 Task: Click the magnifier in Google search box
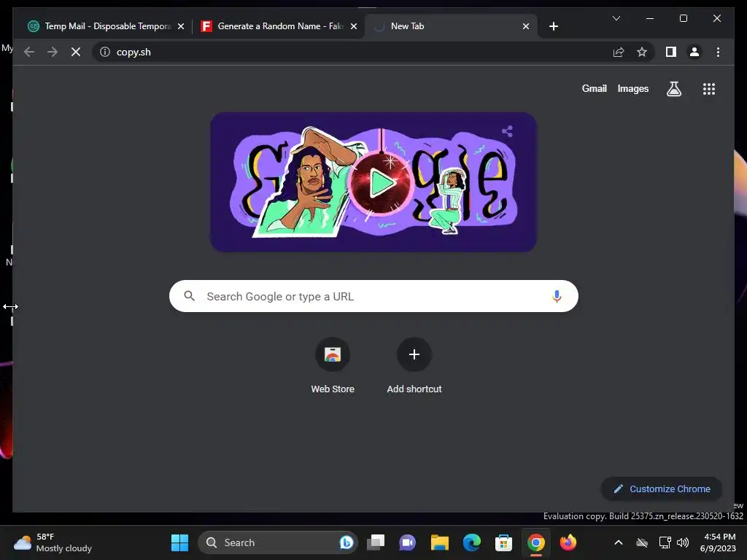click(189, 296)
